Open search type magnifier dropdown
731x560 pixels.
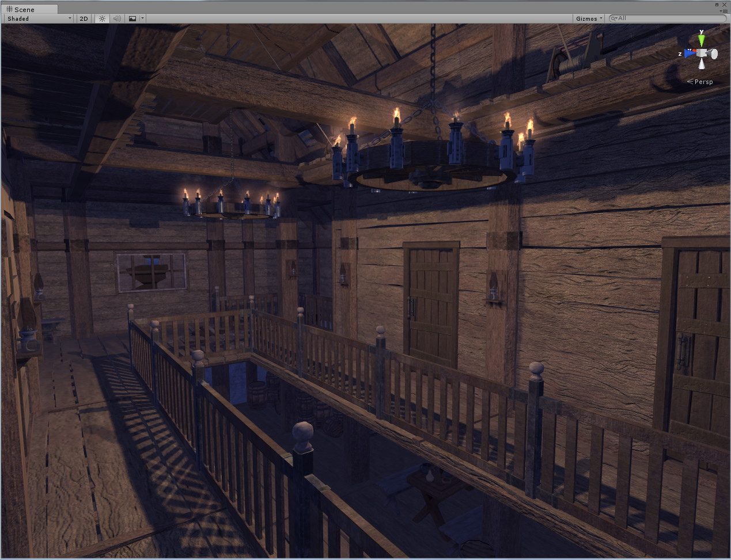point(614,18)
